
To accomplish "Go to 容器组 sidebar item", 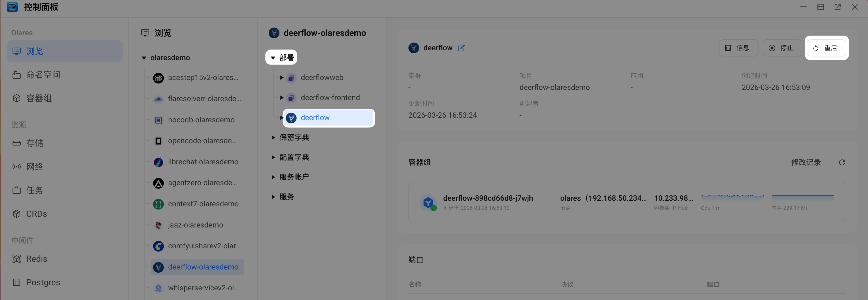I will 39,98.
